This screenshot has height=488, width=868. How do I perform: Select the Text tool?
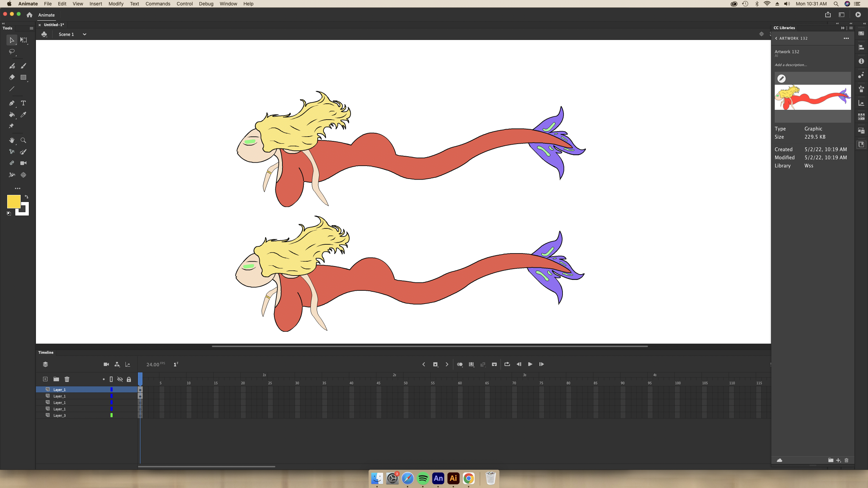[23, 103]
